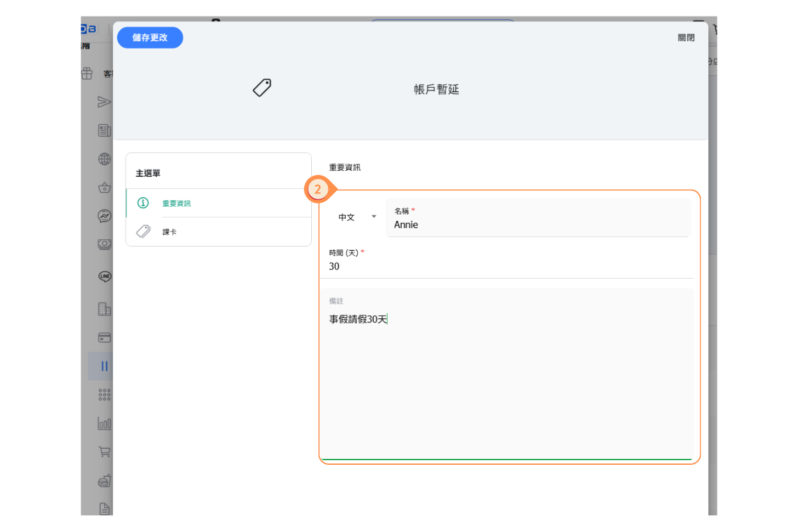This screenshot has width=798, height=532.
Task: Click the cash banknote icon in sidebar
Action: 104,244
